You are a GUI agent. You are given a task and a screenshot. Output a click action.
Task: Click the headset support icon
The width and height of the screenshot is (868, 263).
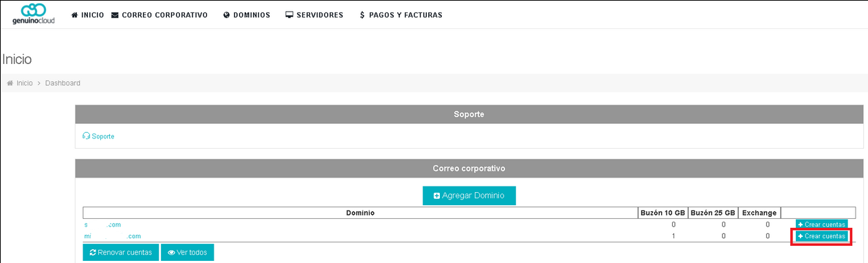pyautogui.click(x=86, y=136)
